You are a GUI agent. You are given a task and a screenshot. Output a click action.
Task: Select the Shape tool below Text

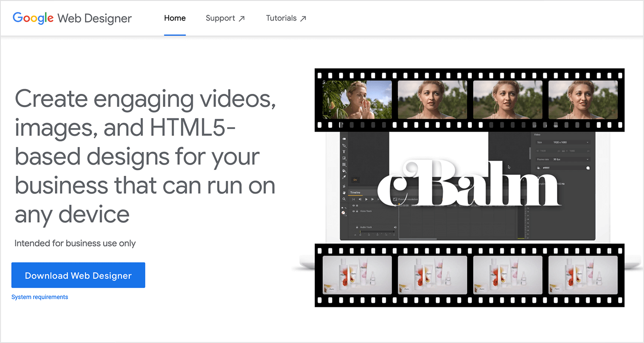click(344, 158)
